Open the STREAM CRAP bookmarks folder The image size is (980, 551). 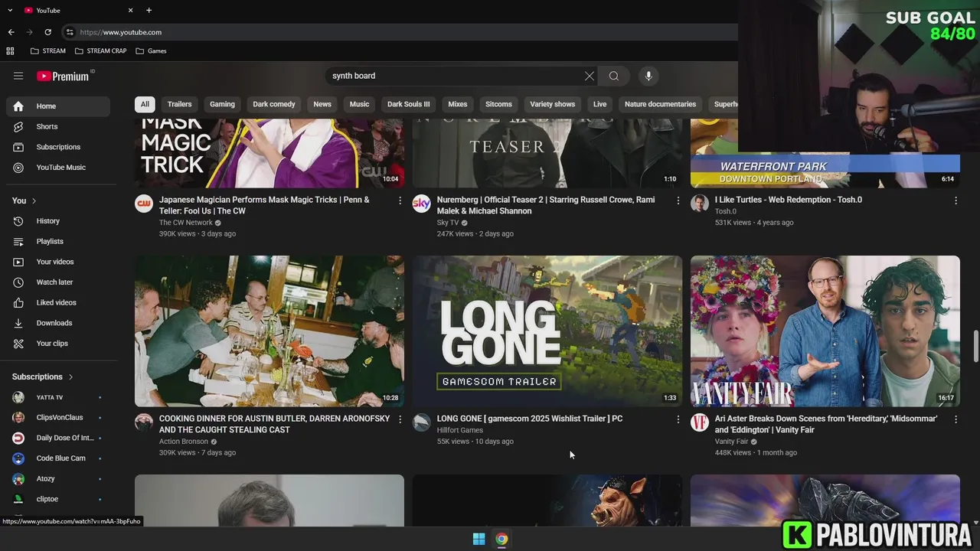(100, 51)
